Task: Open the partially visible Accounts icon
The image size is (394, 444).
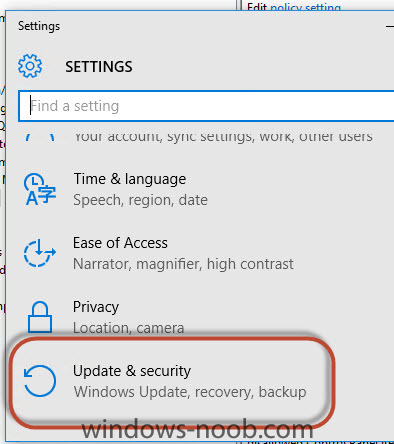Action: coord(40,137)
